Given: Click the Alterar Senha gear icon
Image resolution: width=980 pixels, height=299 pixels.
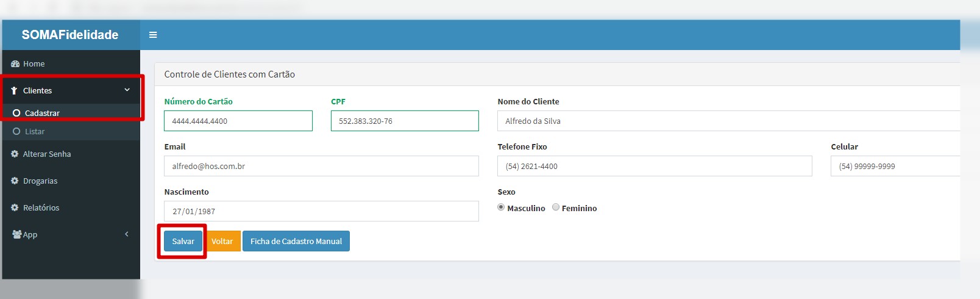Looking at the screenshot, I should pos(15,154).
